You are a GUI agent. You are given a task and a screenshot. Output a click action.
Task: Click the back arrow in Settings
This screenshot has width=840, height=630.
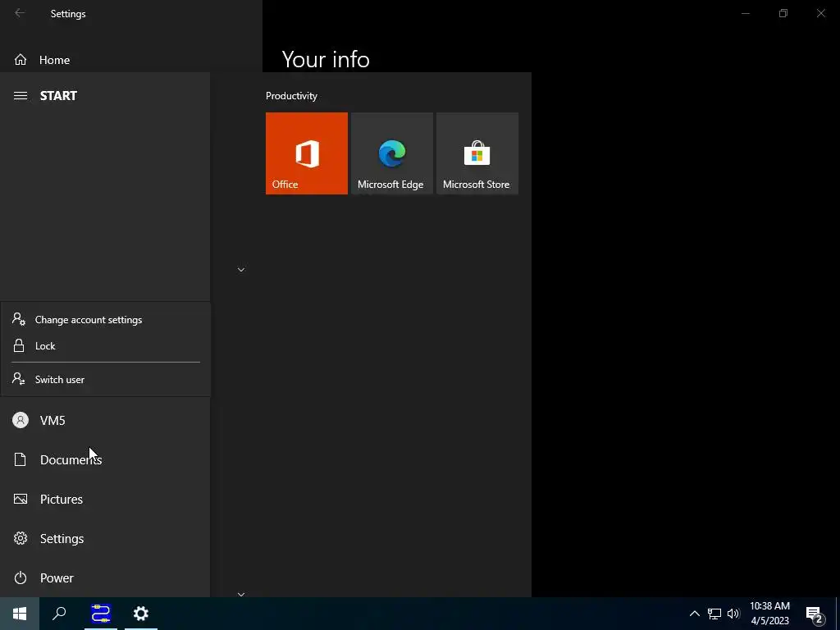(x=20, y=13)
